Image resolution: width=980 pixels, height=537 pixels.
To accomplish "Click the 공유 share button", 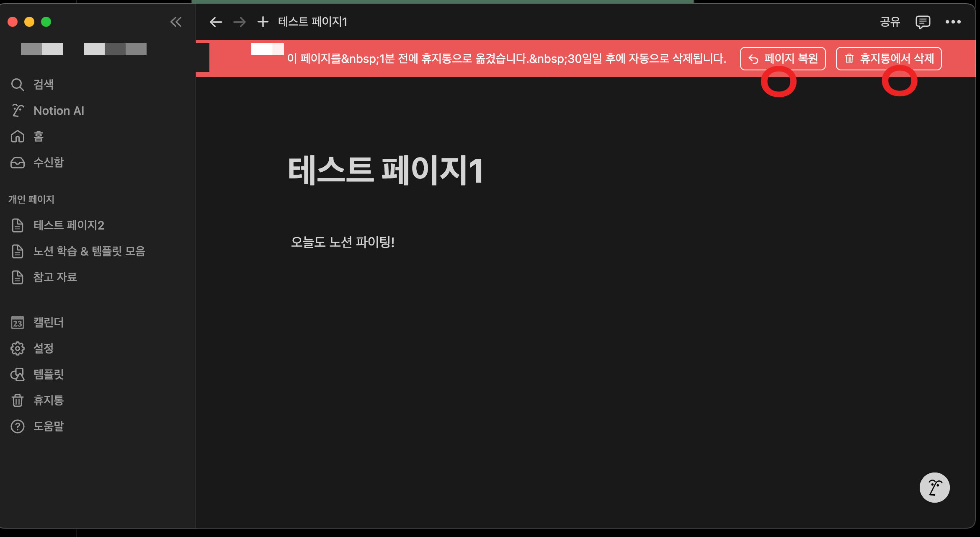I will coord(890,22).
